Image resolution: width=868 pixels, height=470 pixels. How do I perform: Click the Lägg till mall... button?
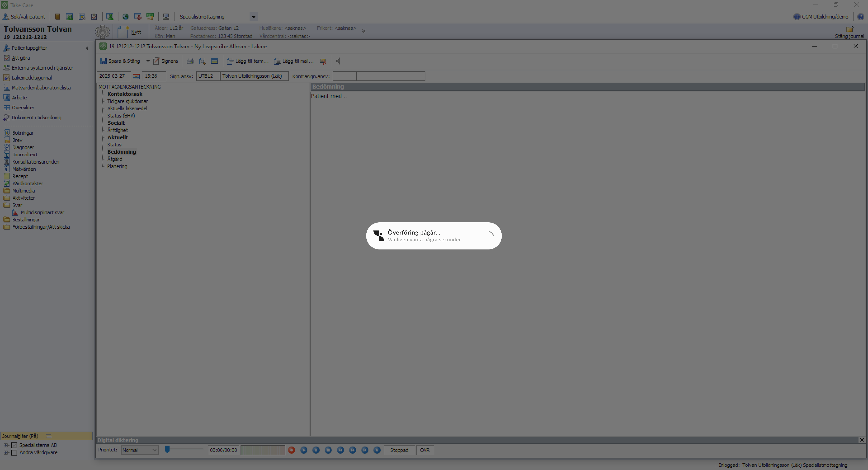pyautogui.click(x=294, y=61)
